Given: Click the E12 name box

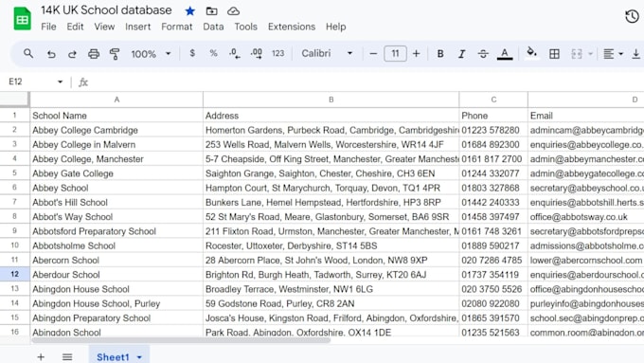Looking at the screenshot, I should (15, 82).
